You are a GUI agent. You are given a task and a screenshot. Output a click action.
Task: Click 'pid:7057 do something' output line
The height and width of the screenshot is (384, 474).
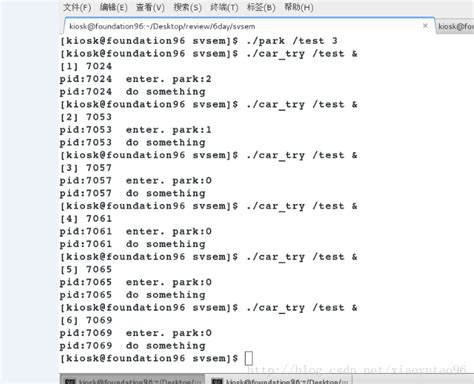tap(133, 193)
